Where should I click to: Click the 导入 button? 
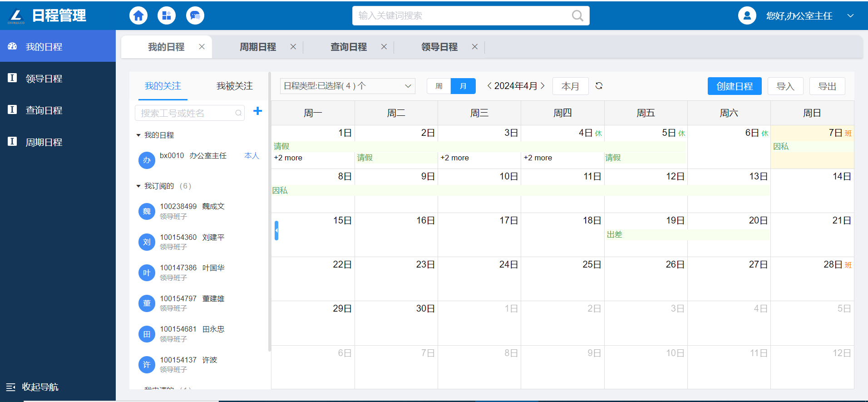[785, 86]
